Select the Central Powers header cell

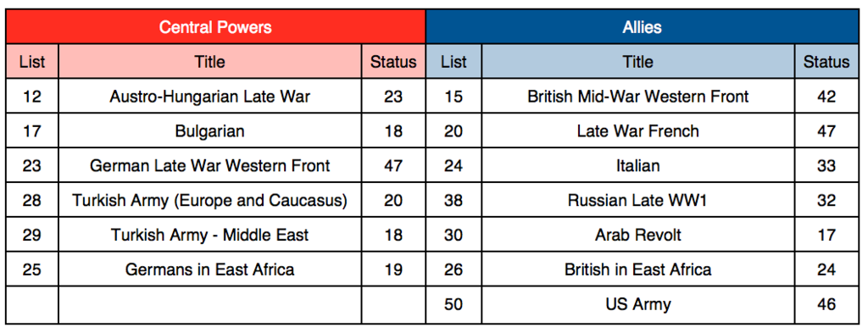point(215,26)
